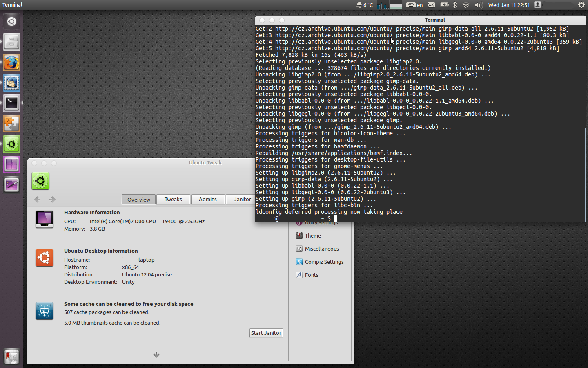588x368 pixels.
Task: Open the weather indicator showing 6 °C
Action: pos(364,5)
